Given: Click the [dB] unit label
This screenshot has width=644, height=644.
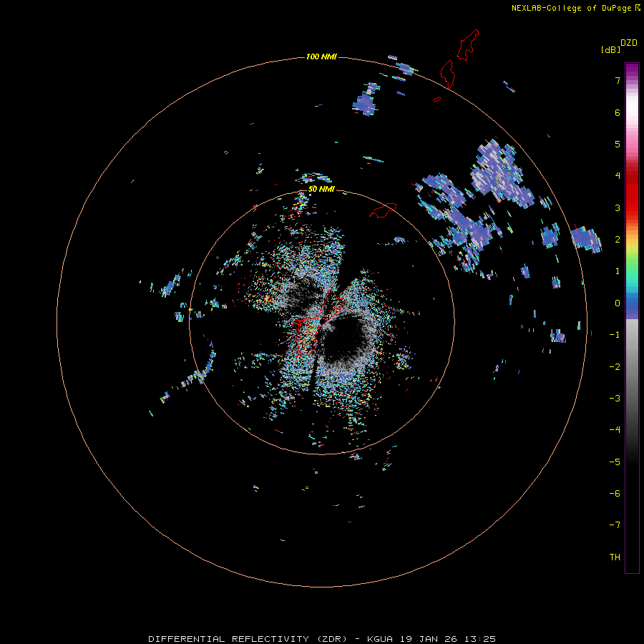Looking at the screenshot, I should [x=610, y=49].
